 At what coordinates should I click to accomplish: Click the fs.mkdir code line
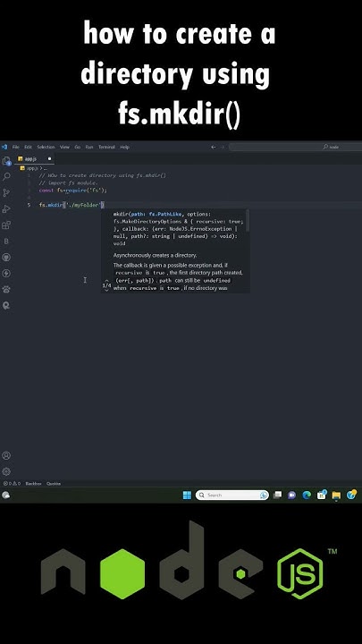(x=72, y=205)
